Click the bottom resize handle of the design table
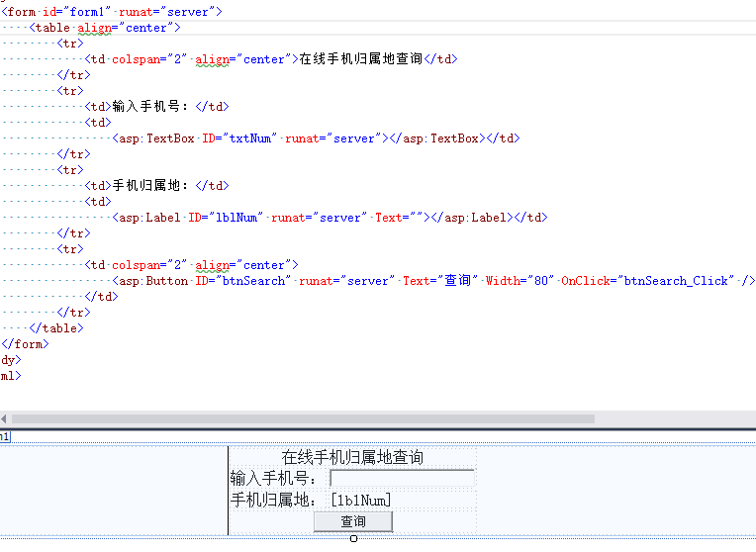The height and width of the screenshot is (552, 756). tap(353, 538)
